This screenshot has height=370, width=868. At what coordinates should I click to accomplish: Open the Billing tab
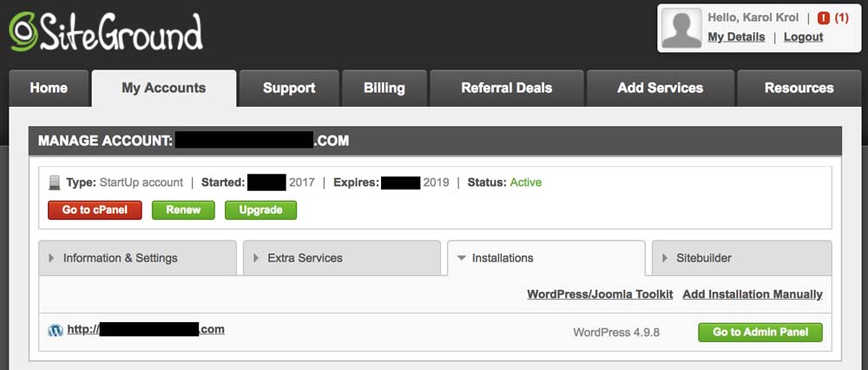385,88
